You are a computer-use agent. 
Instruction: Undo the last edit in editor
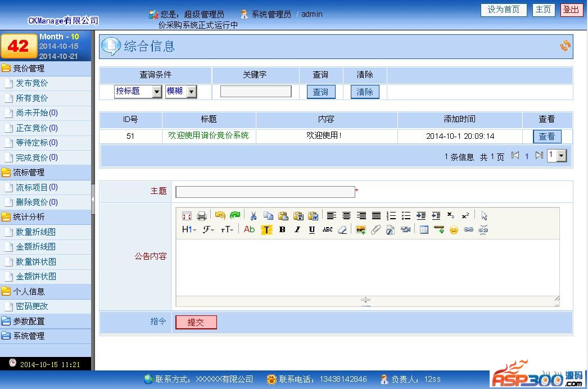click(220, 215)
